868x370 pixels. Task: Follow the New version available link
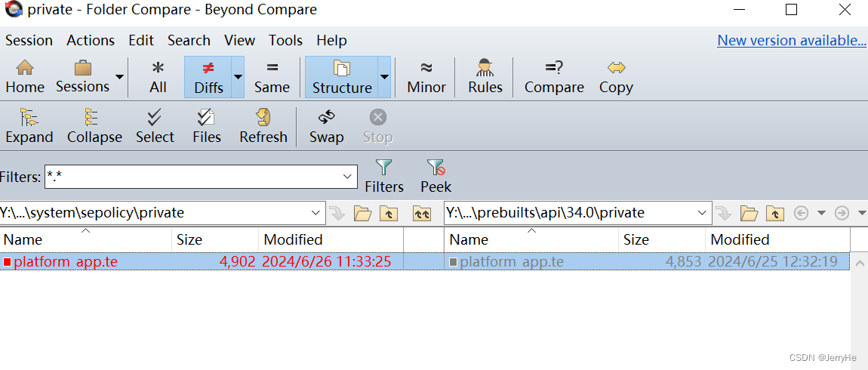point(792,41)
